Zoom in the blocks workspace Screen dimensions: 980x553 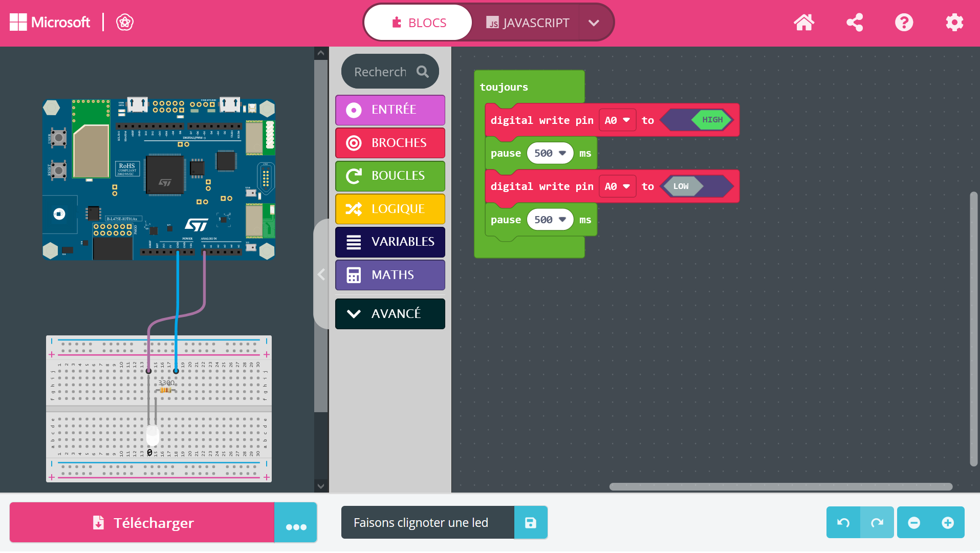tap(948, 522)
